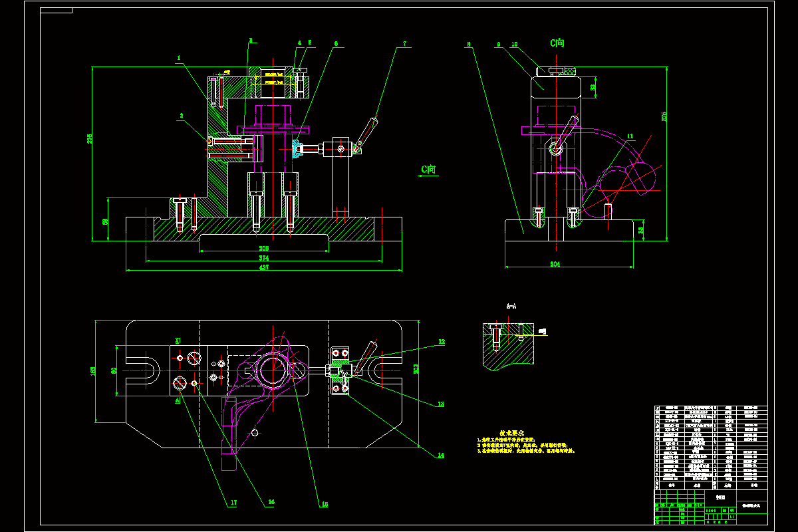
Task: Select part balloon number 7 above handle
Action: tap(404, 45)
